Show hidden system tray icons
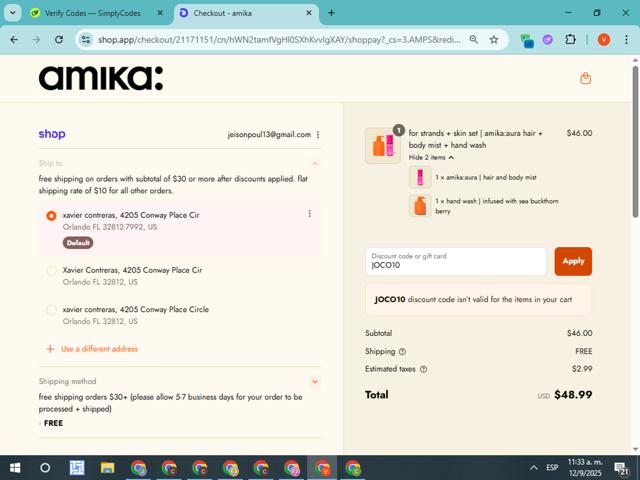 pyautogui.click(x=533, y=468)
